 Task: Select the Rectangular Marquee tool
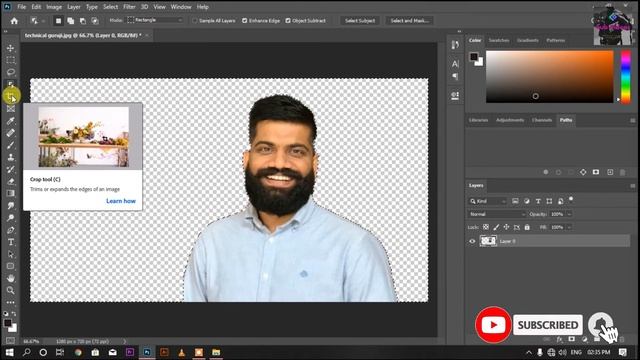click(x=11, y=60)
